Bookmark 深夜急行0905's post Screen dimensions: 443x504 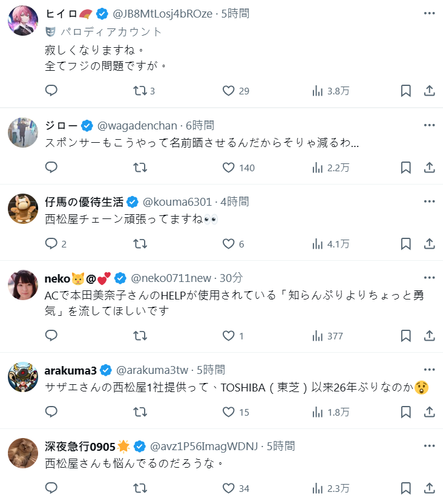click(x=406, y=488)
